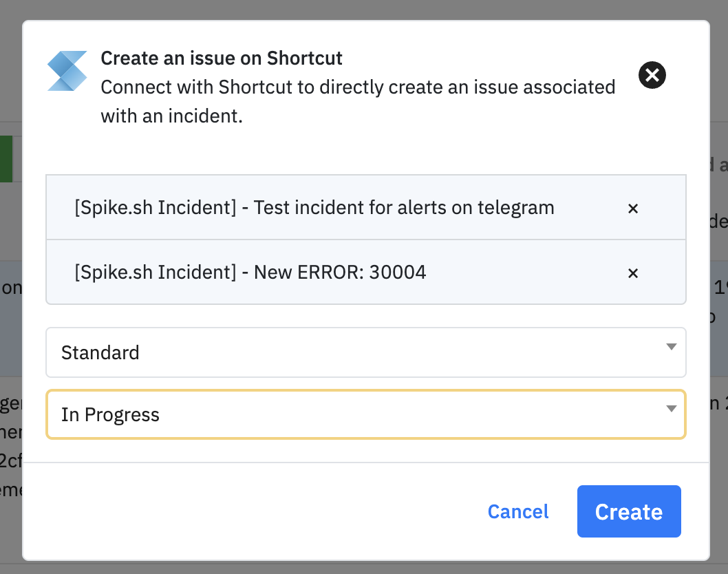Screen dimensions: 728x574
Task: Close the Create an issue dialog
Action: coord(652,75)
